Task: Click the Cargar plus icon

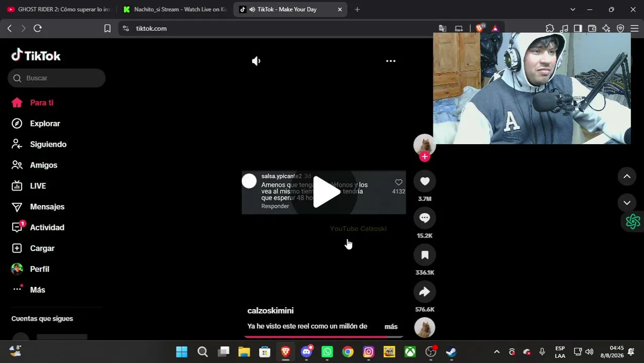Action: coord(17,249)
